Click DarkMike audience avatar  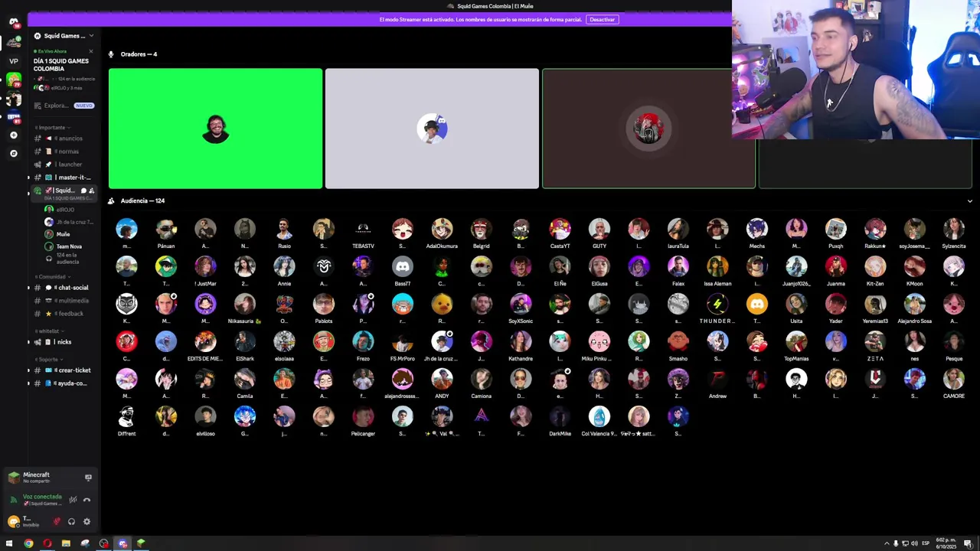click(560, 416)
